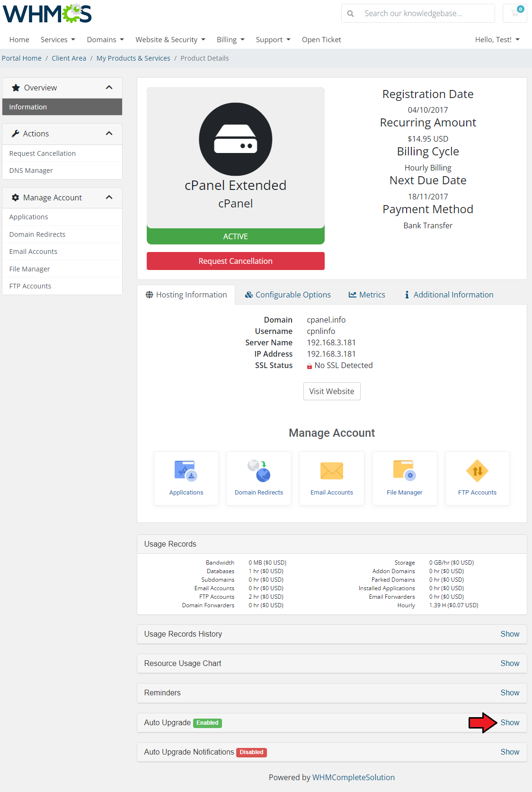Click the Usage Records panel header
Screen dimensions: 532x792
[332, 544]
